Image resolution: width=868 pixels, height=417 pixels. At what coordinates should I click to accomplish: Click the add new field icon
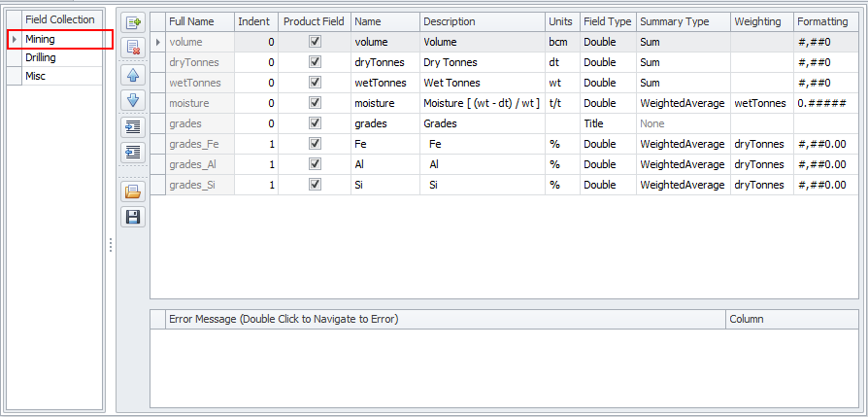[133, 21]
